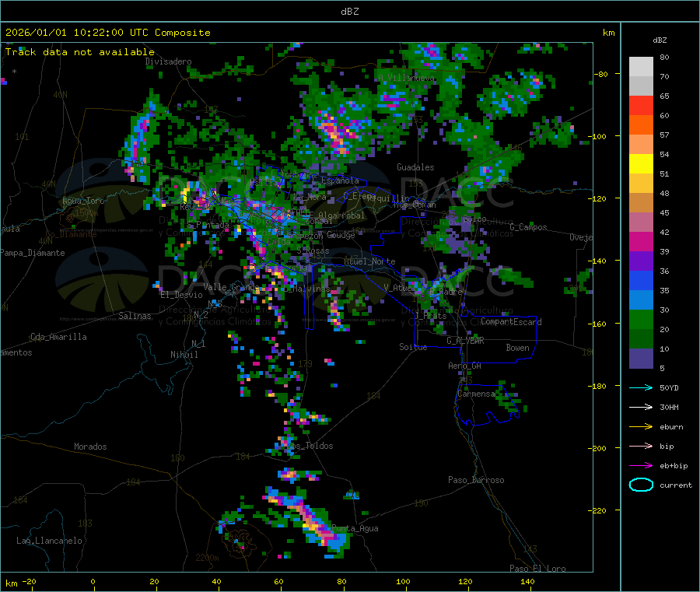This screenshot has width=700, height=592.
Task: Pick the dark green 10–20 dBZ swatch
Action: [641, 339]
